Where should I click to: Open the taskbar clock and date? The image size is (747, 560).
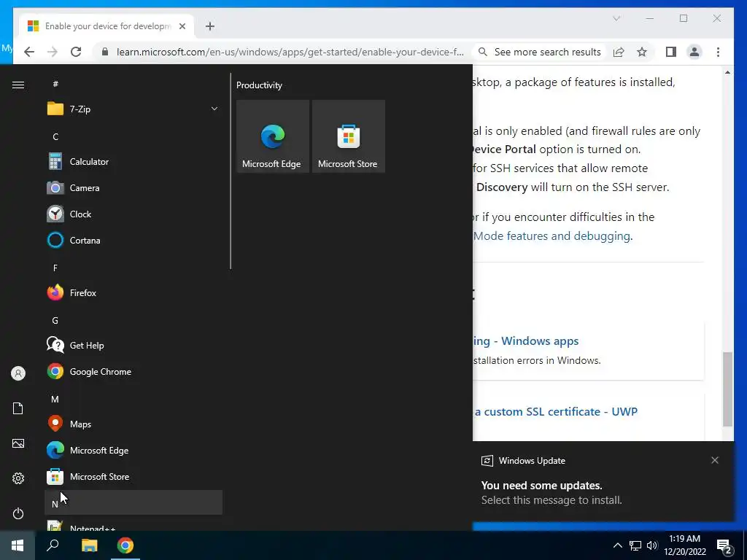pos(684,545)
